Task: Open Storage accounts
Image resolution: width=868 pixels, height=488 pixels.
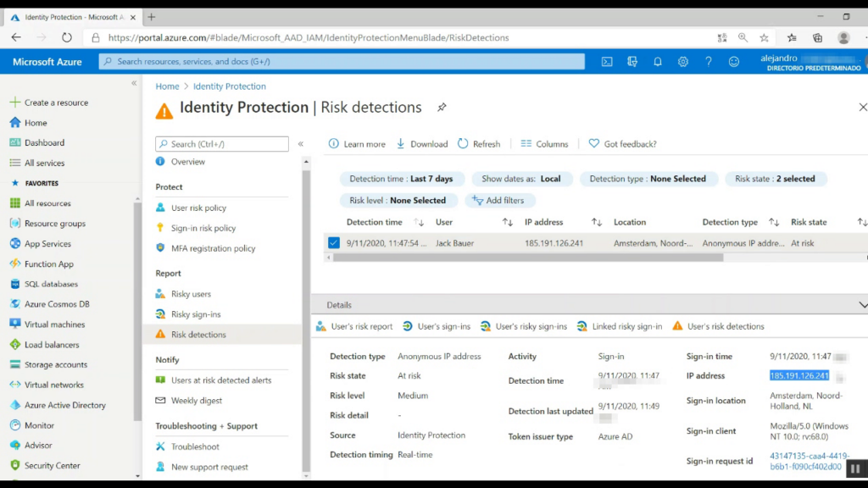Action: (x=56, y=364)
